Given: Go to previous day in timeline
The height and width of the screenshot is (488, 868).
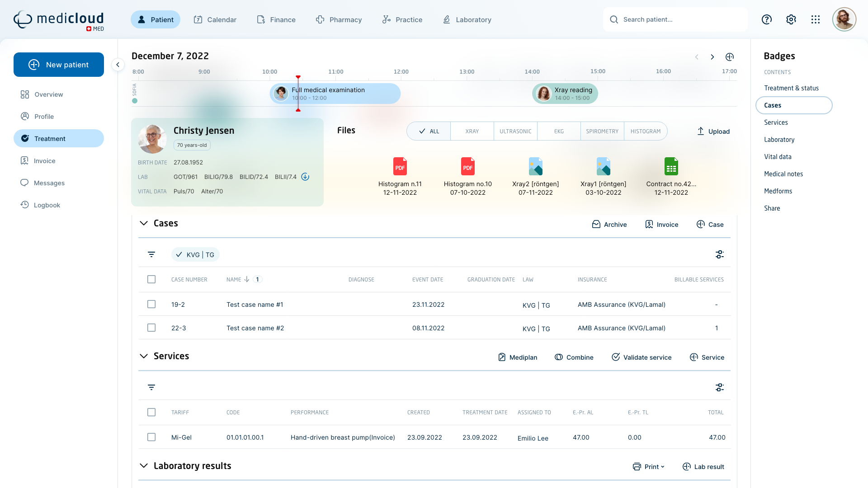Looking at the screenshot, I should (697, 57).
